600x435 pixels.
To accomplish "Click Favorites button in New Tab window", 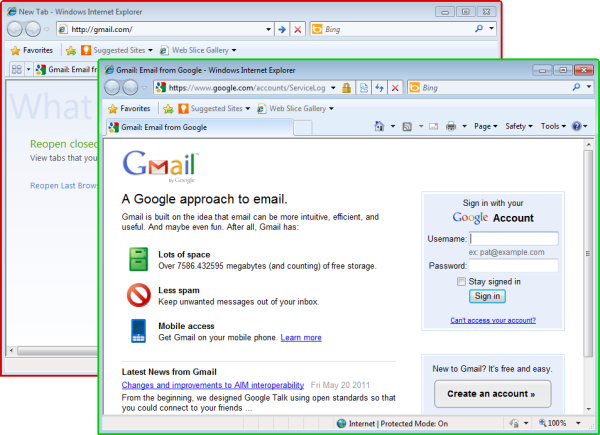I will (x=32, y=50).
